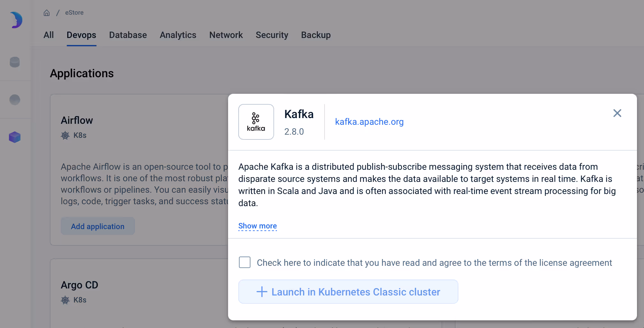Click the K8s icon under Airflow

pos(65,135)
